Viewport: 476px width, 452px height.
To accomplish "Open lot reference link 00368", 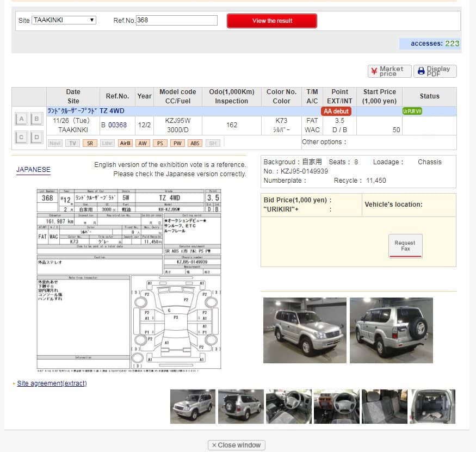I will pos(117,125).
